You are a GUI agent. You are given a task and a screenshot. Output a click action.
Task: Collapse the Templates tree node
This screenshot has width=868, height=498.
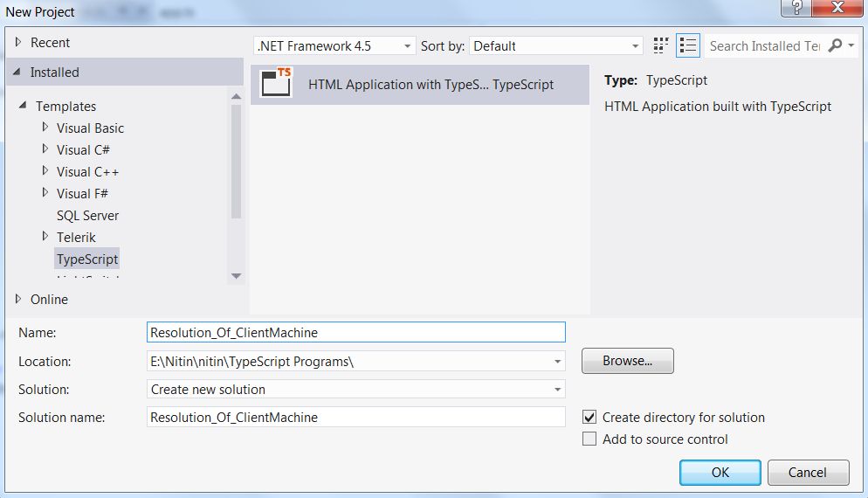[23, 105]
